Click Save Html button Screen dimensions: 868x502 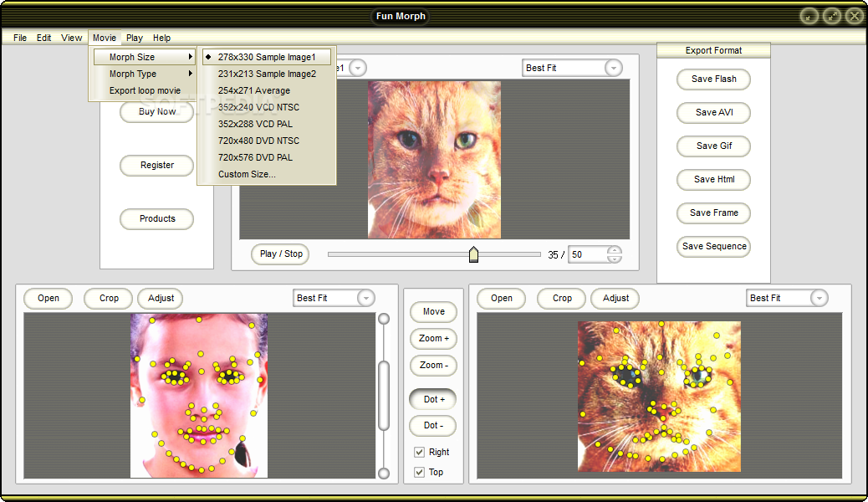point(713,180)
